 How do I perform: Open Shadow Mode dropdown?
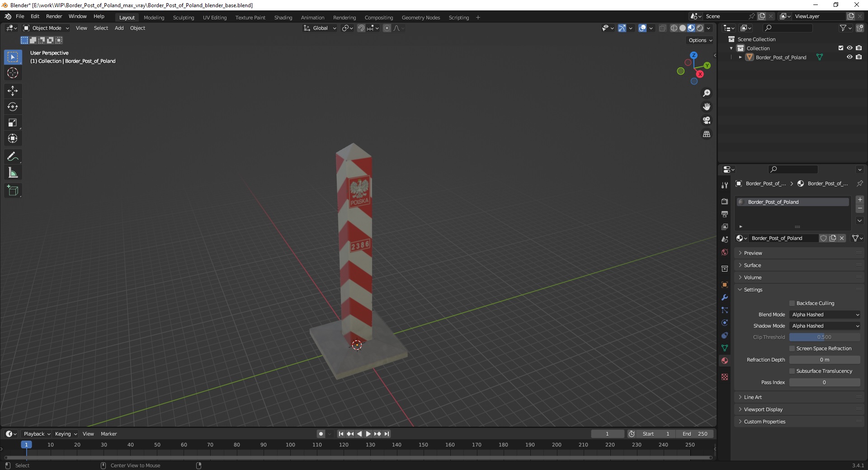point(825,326)
